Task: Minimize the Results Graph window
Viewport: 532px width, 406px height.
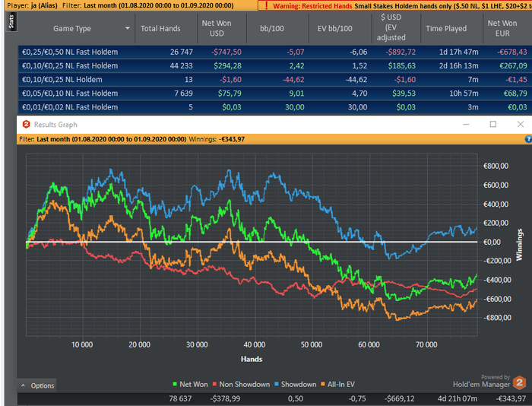Action: tap(465, 124)
